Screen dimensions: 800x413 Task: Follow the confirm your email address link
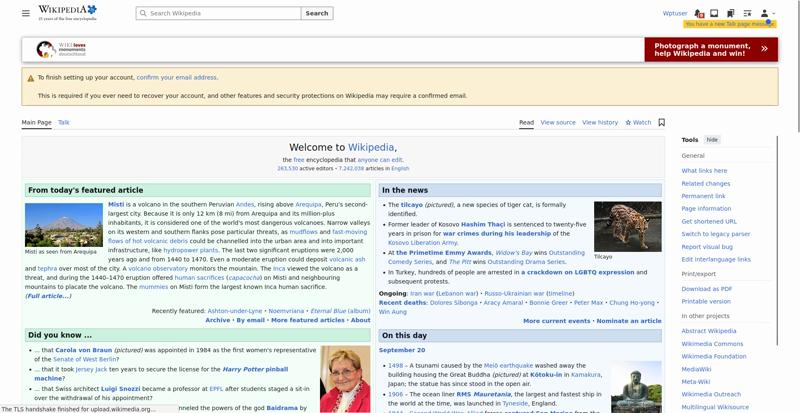[177, 78]
